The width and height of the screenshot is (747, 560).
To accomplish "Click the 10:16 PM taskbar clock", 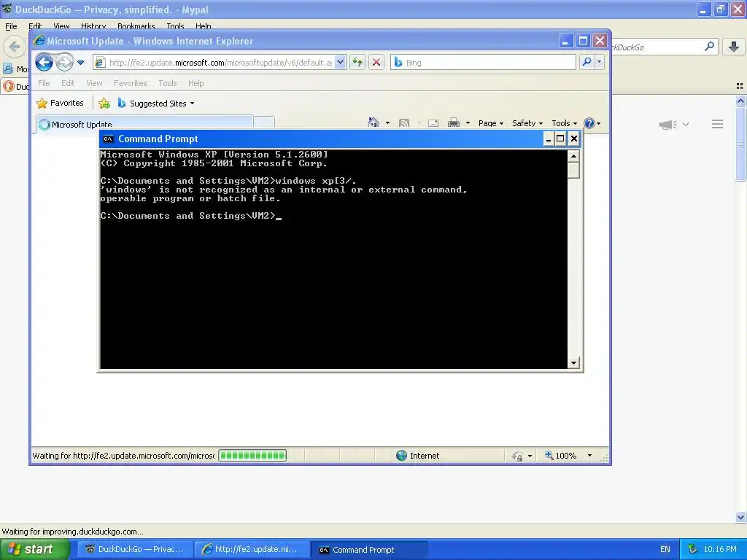I will tap(720, 549).
